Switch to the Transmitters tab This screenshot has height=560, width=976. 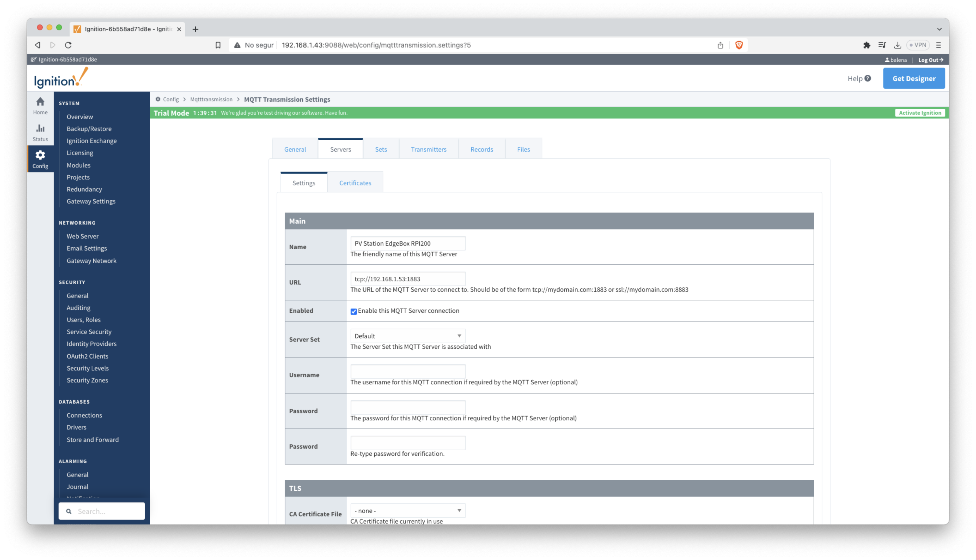tap(428, 149)
